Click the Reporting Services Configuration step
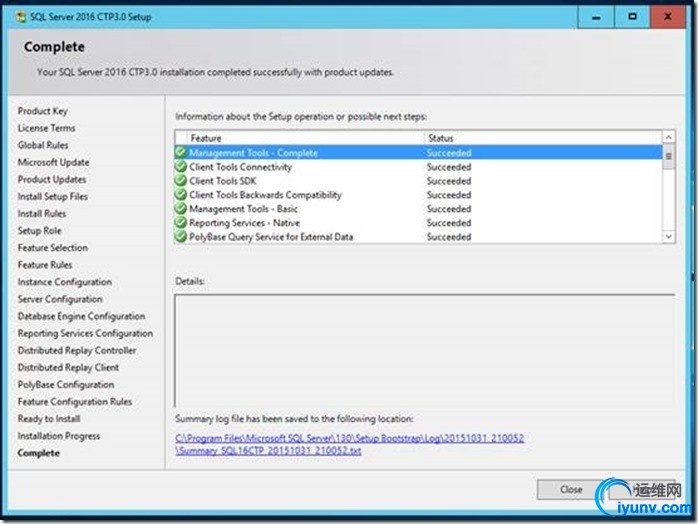The image size is (698, 524). point(85,333)
